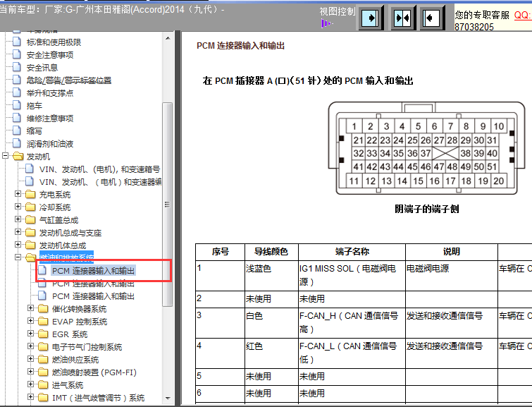Click the view control collapse-left arrow button
This screenshot has height=407, width=532.
pyautogui.click(x=432, y=18)
